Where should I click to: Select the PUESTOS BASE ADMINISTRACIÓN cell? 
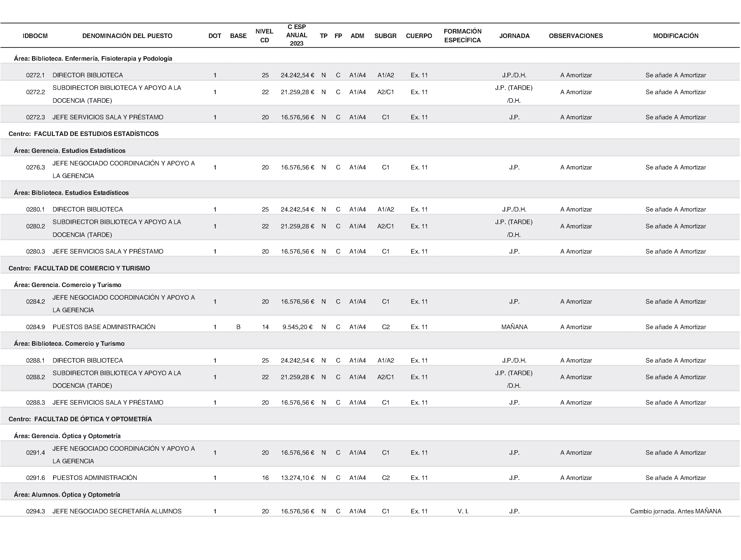[x=104, y=327]
